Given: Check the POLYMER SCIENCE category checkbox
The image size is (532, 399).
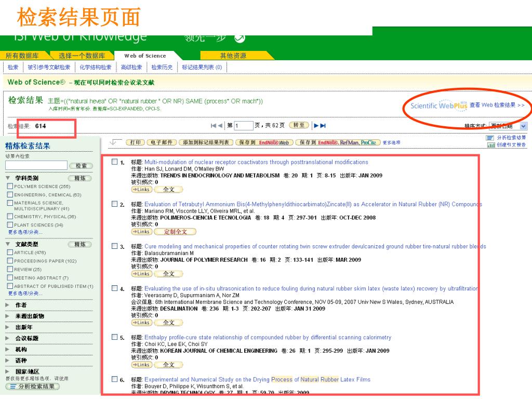Looking at the screenshot, I should [10, 186].
